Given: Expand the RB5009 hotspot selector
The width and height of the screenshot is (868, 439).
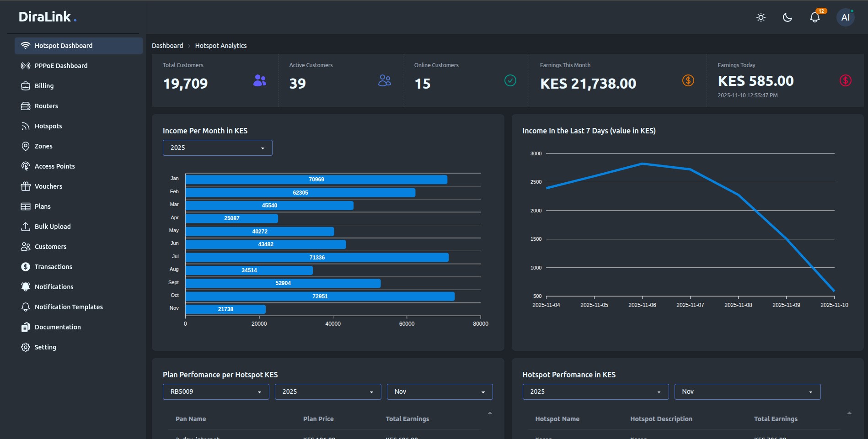Looking at the screenshot, I should pyautogui.click(x=215, y=391).
